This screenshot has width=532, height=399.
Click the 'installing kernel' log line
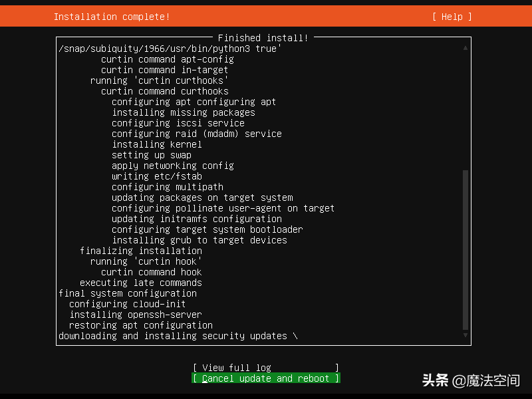tap(157, 144)
